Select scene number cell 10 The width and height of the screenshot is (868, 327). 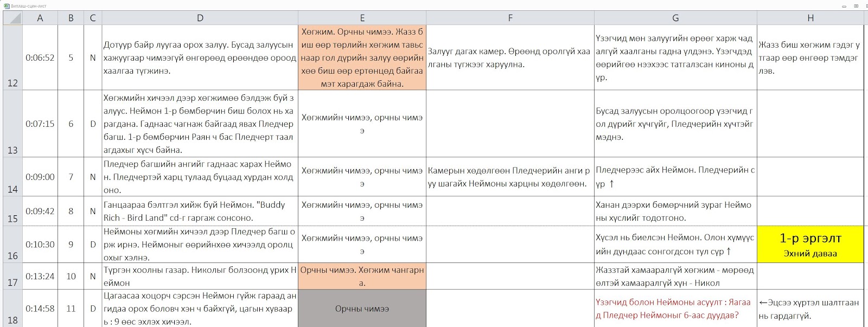coord(71,276)
